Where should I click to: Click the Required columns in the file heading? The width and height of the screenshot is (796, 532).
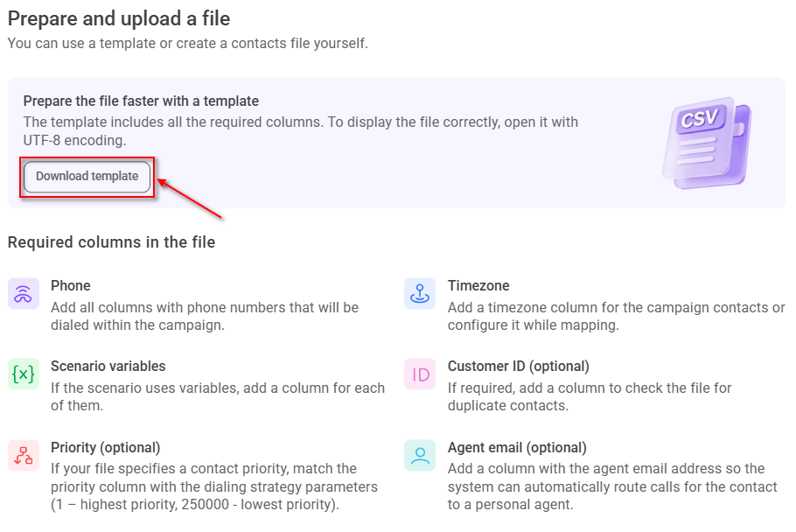tap(111, 242)
